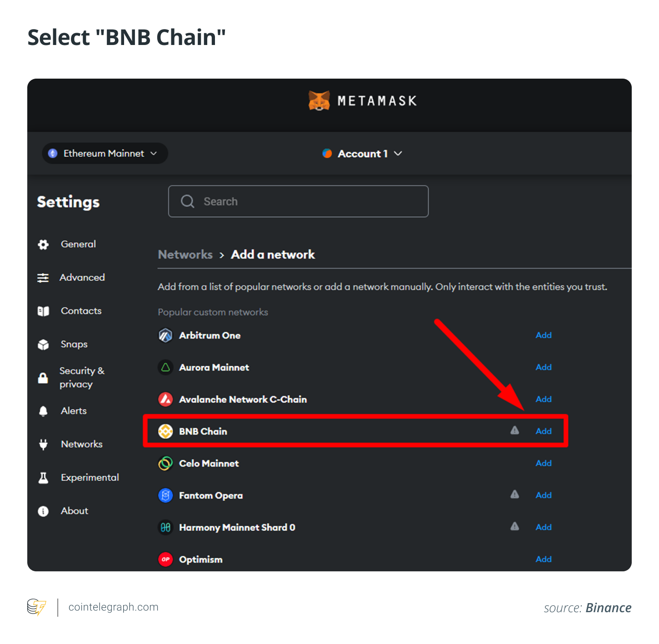
Task: Open Security & privacy via padlock icon
Action: 43,377
